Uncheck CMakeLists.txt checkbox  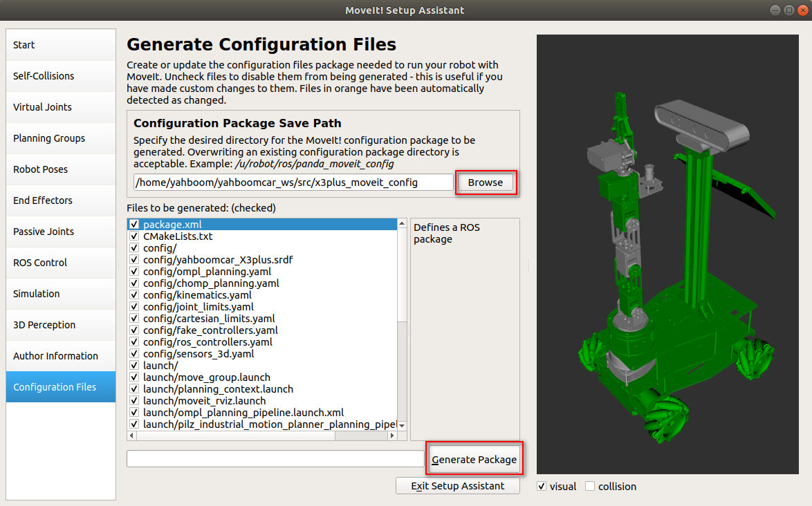tap(134, 236)
